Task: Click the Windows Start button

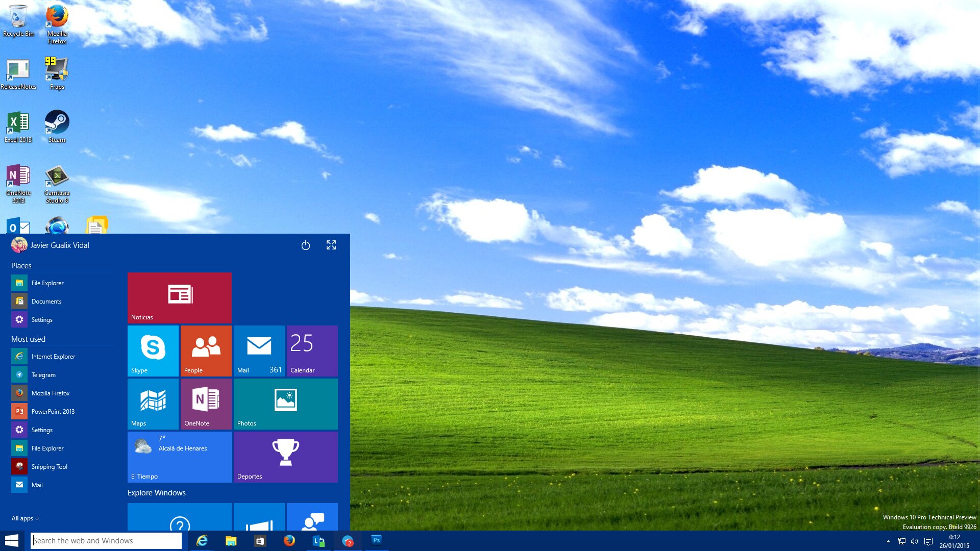Action: click(x=12, y=540)
